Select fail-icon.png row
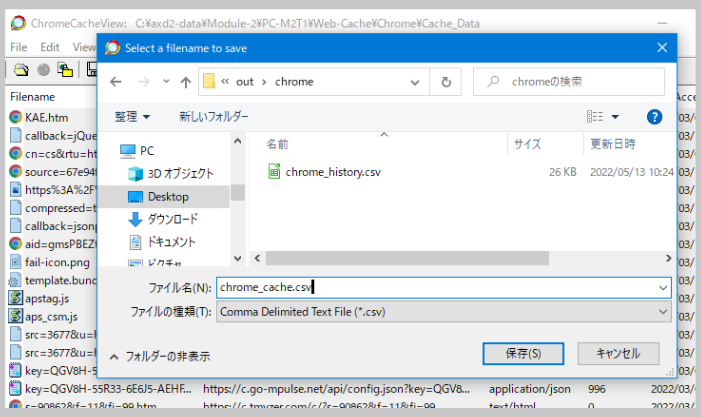This screenshot has height=417, width=701. click(52, 262)
